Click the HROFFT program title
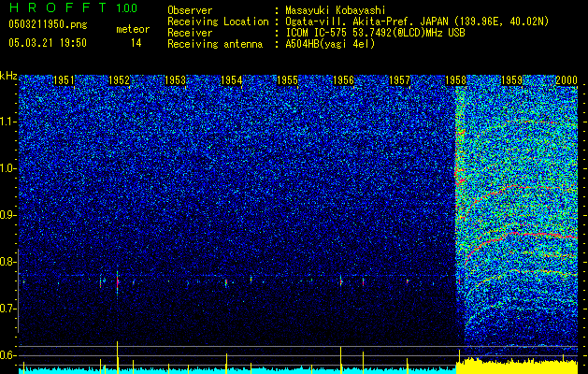588x374 pixels. (x=58, y=7)
